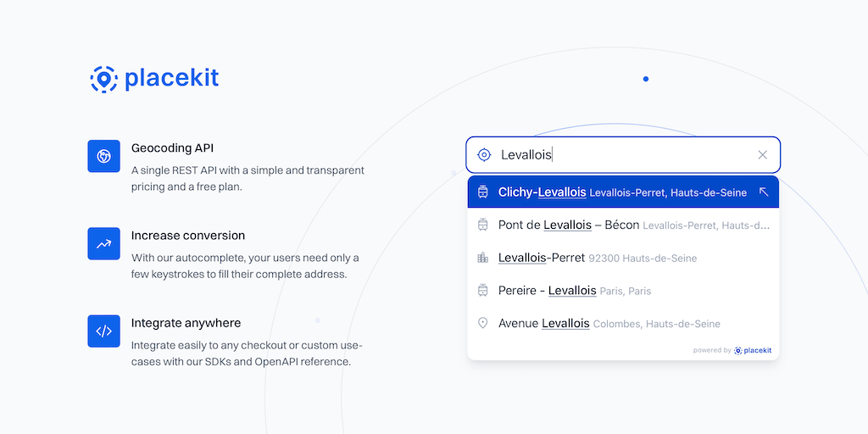
Task: Click the transit icon beside Pont de Levallois
Action: [x=483, y=225]
